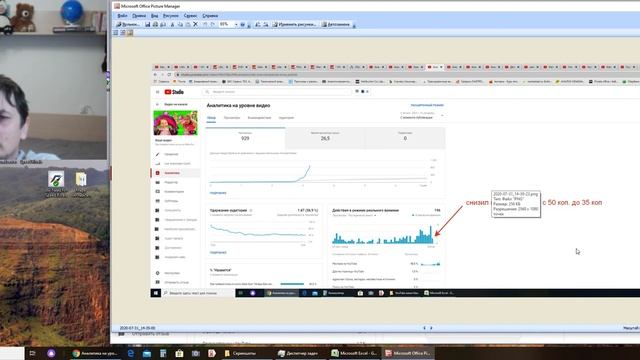Switch to Chrome Аналитика taskbar button
Screen dimensions: 640x360
95,353
